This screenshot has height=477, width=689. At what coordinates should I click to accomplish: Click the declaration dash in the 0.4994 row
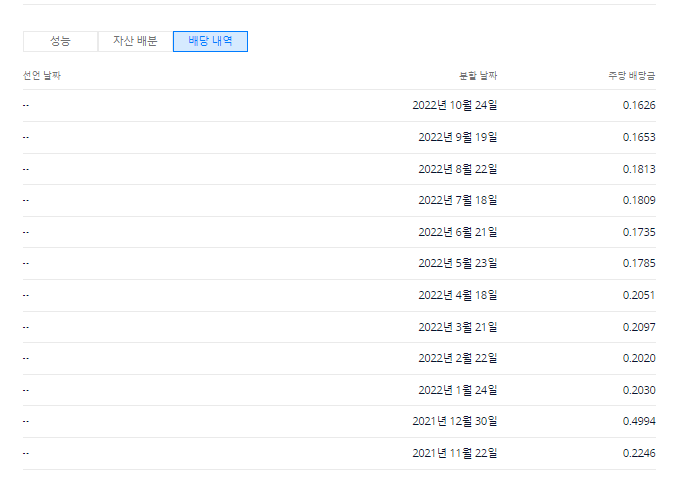pyautogui.click(x=26, y=421)
